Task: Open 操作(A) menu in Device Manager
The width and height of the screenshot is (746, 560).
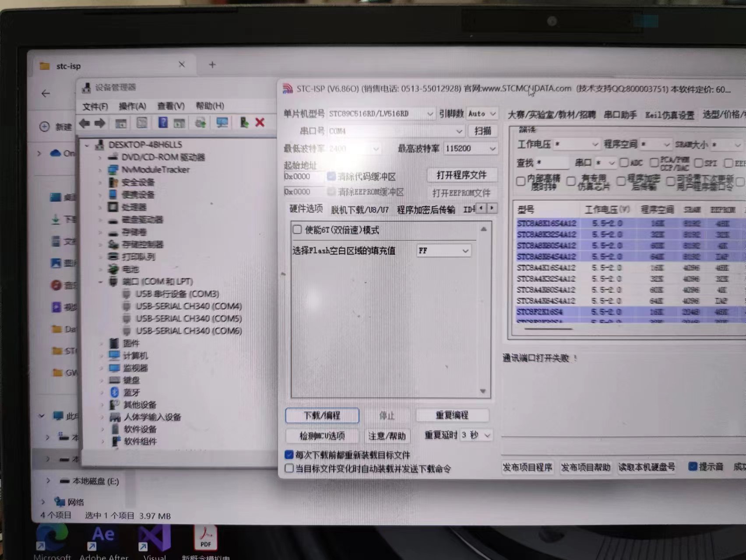Action: point(132,106)
